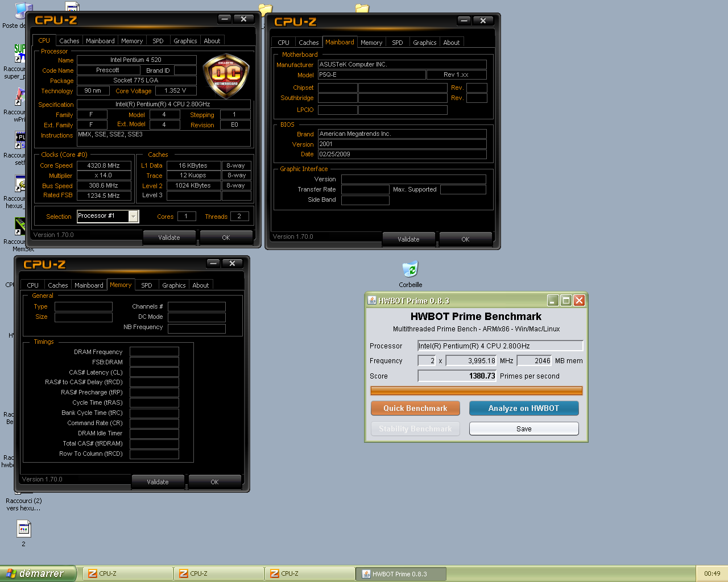Select Memory tab in top-left CPU-Z window
728x582 pixels.
tap(132, 41)
